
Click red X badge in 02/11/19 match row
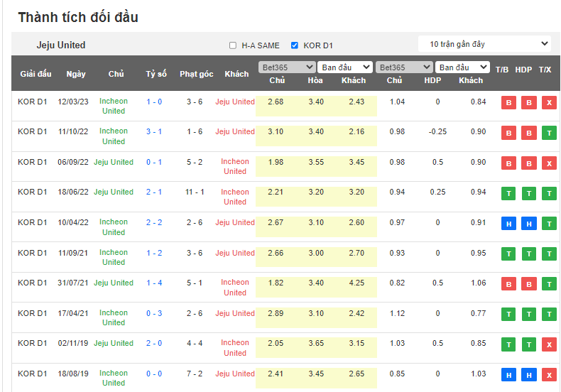pyautogui.click(x=548, y=344)
